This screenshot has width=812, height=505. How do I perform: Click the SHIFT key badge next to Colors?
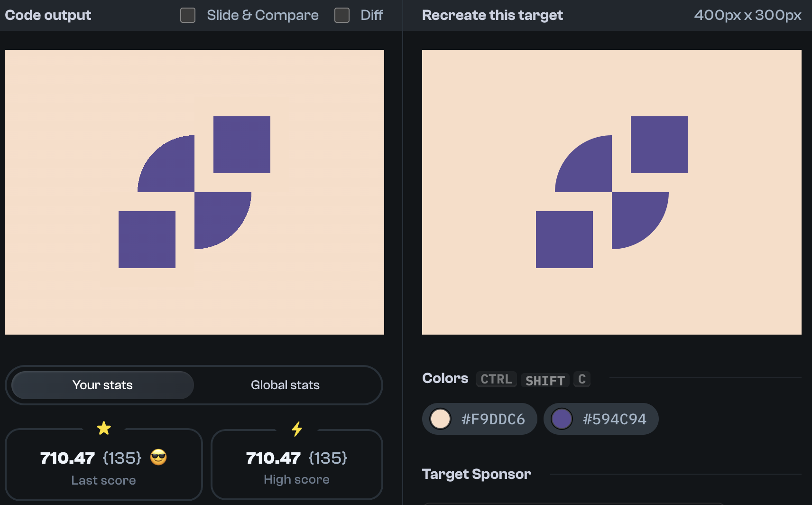coord(545,380)
